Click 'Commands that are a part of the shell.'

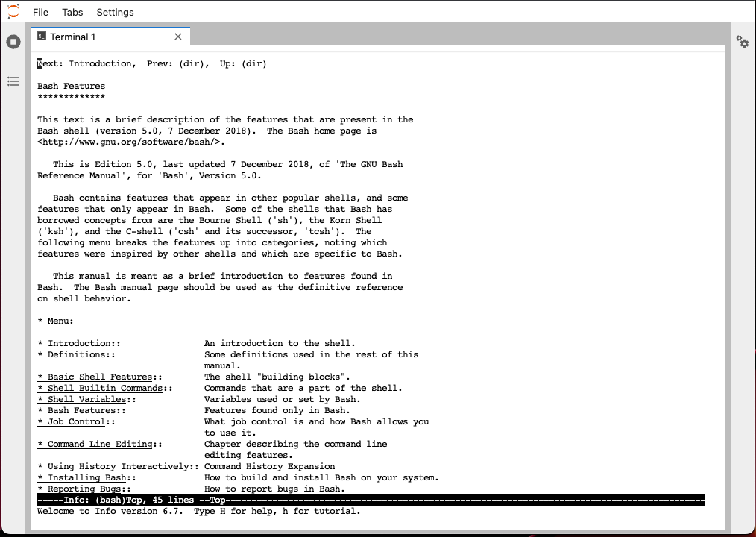[303, 388]
